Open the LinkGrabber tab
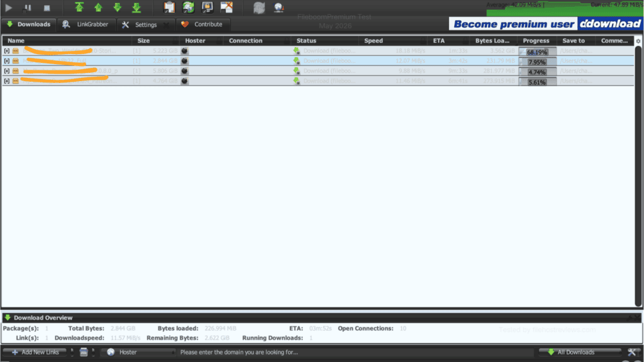Screen dimensions: 644x362 pyautogui.click(x=86, y=25)
